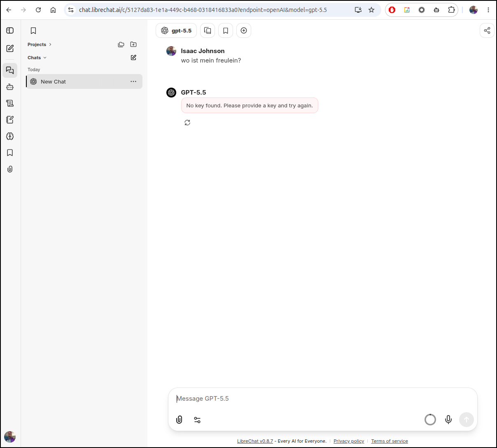Open Terms of service link
The height and width of the screenshot is (448, 497).
coord(390,441)
